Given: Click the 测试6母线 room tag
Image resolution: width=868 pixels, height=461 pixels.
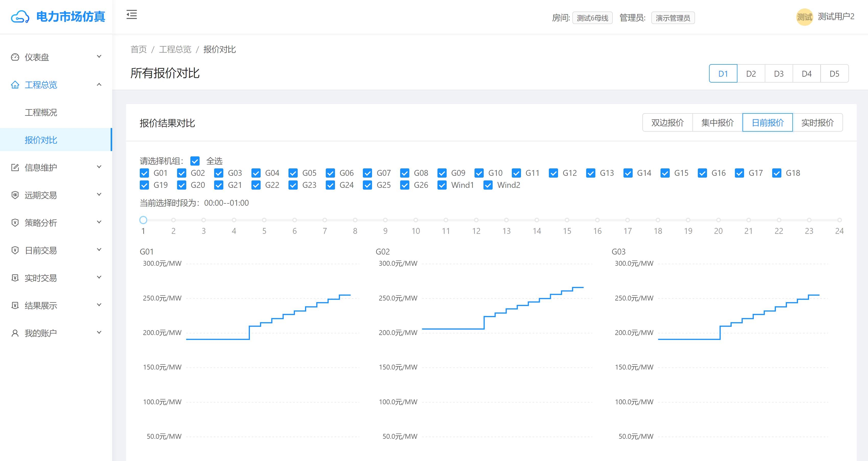Looking at the screenshot, I should (x=592, y=18).
